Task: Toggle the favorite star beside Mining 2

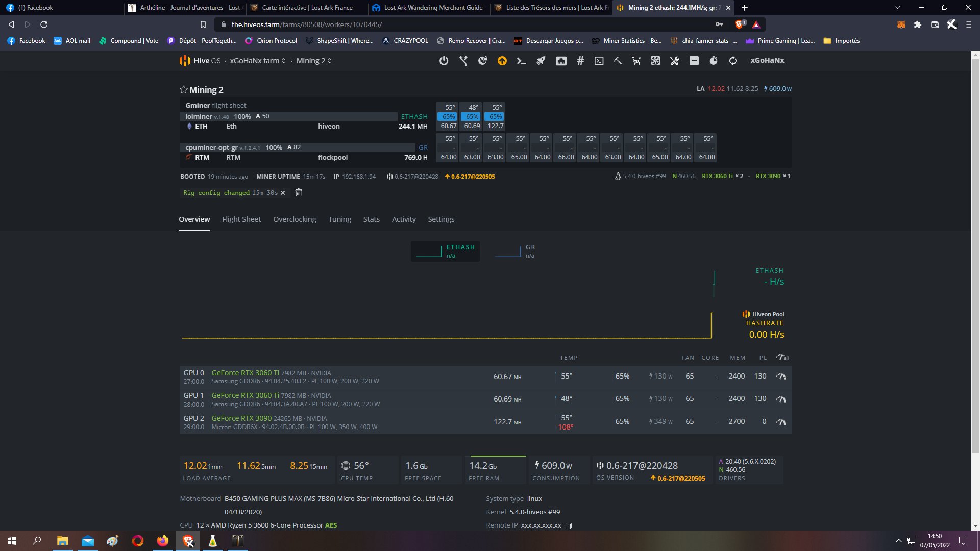Action: coord(183,90)
